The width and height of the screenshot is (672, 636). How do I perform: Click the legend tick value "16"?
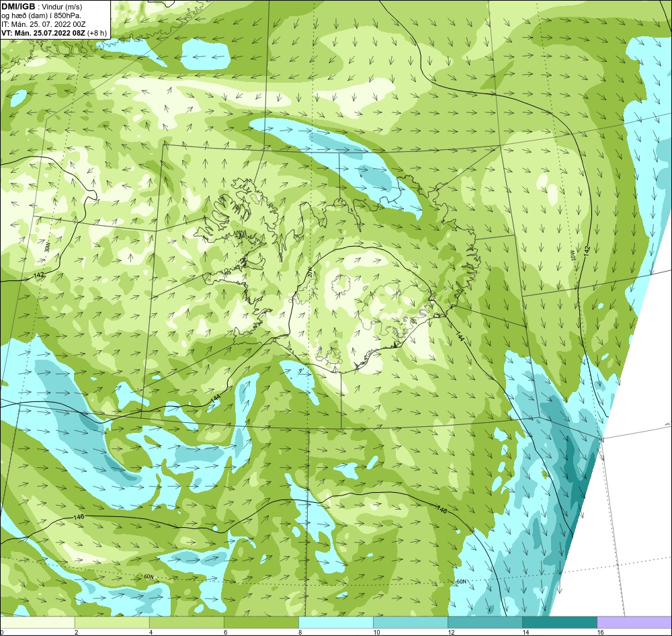pyautogui.click(x=600, y=632)
